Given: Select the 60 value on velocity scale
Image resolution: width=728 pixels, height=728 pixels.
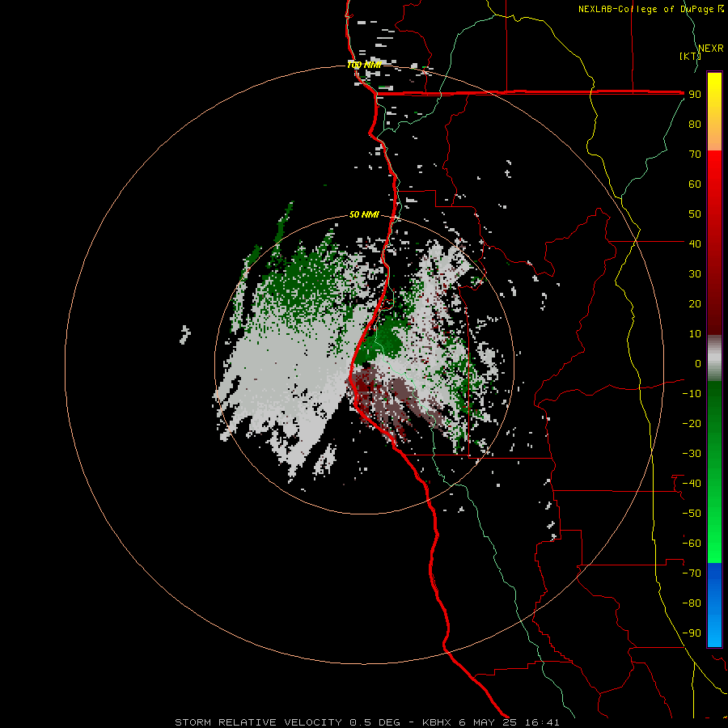Looking at the screenshot, I should pos(695,184).
